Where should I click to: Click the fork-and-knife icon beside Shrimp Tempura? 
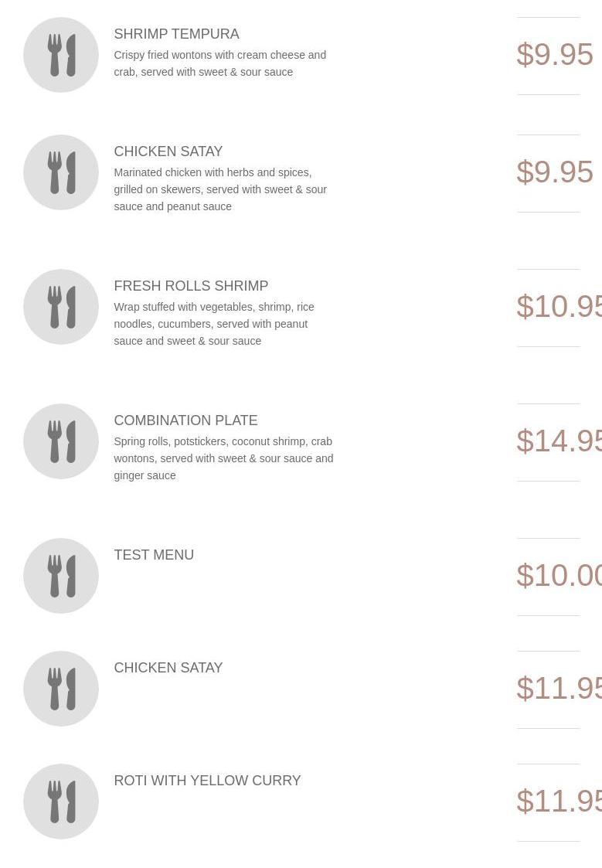pyautogui.click(x=61, y=55)
